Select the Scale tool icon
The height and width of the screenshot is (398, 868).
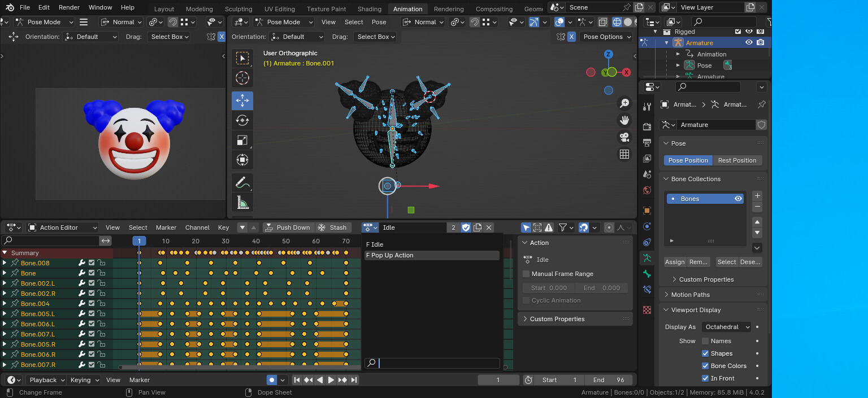click(242, 140)
